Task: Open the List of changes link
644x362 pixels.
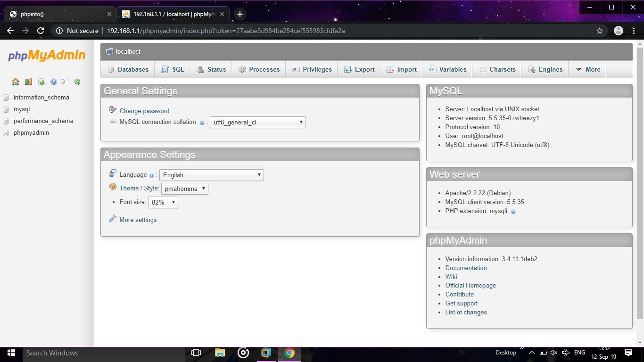Action: click(466, 312)
